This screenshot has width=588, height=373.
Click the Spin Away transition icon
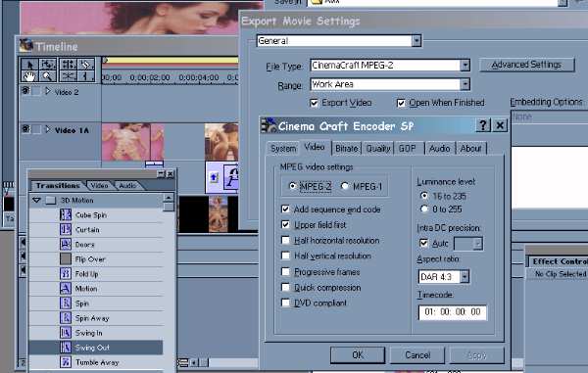point(66,317)
